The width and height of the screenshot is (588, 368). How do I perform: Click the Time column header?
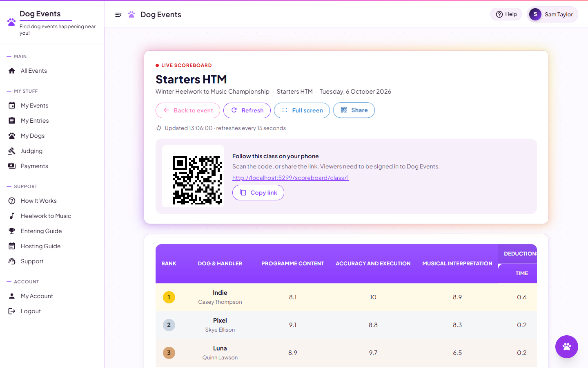click(x=522, y=274)
